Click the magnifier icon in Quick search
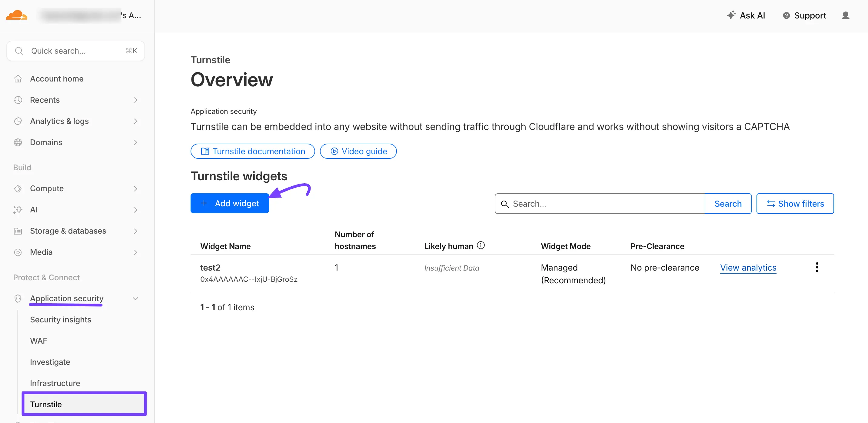868x423 pixels. pyautogui.click(x=19, y=51)
